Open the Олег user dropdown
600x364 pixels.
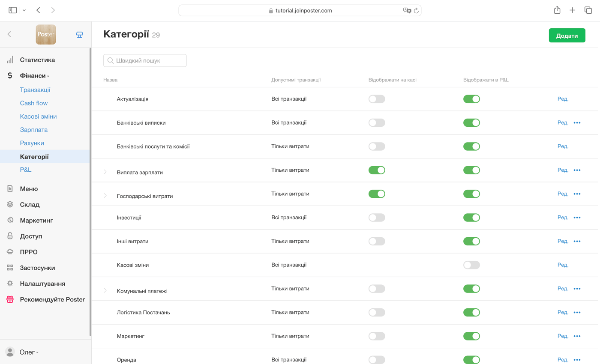pyautogui.click(x=29, y=352)
